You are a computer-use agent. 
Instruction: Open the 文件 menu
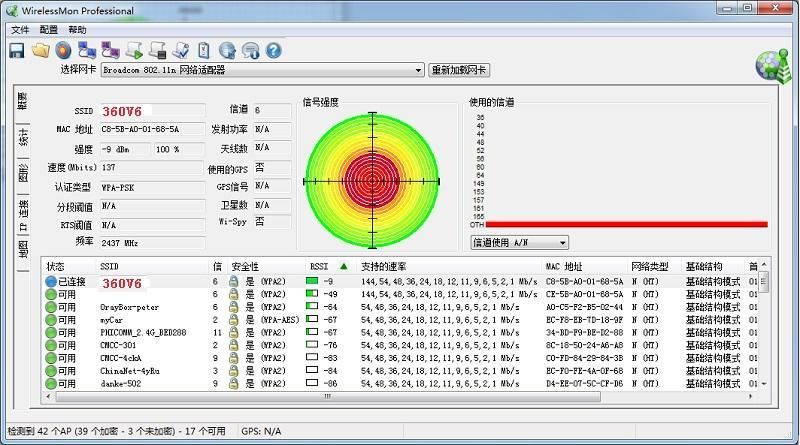(20, 30)
